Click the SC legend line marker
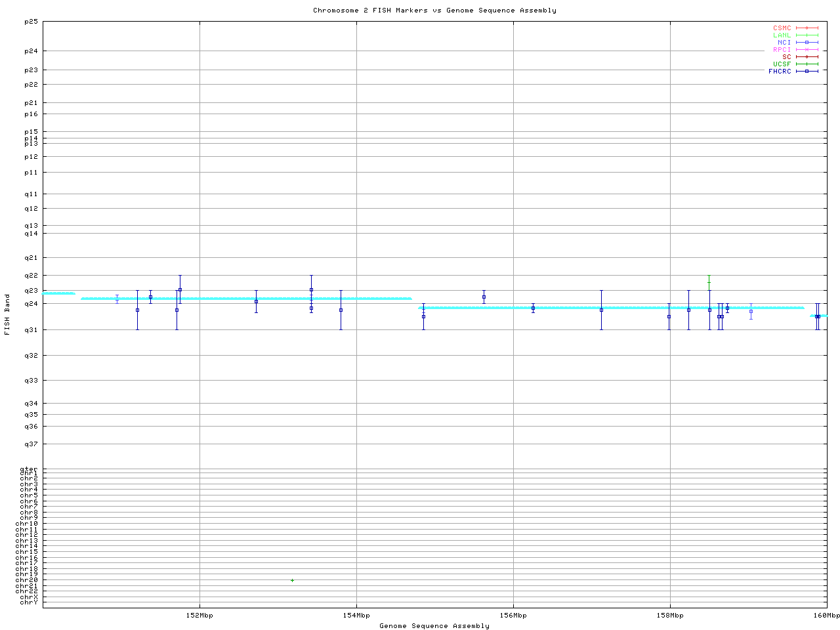The height and width of the screenshot is (630, 840). coord(807,57)
